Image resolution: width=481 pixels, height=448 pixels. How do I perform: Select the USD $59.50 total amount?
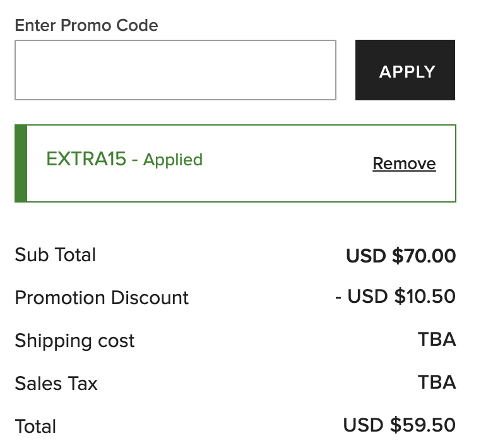tap(400, 425)
